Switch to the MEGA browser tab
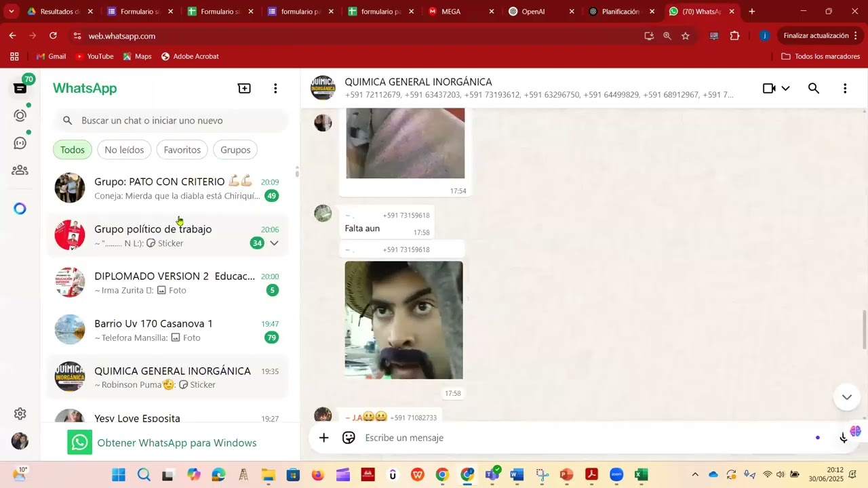This screenshot has height=488, width=868. tap(460, 12)
